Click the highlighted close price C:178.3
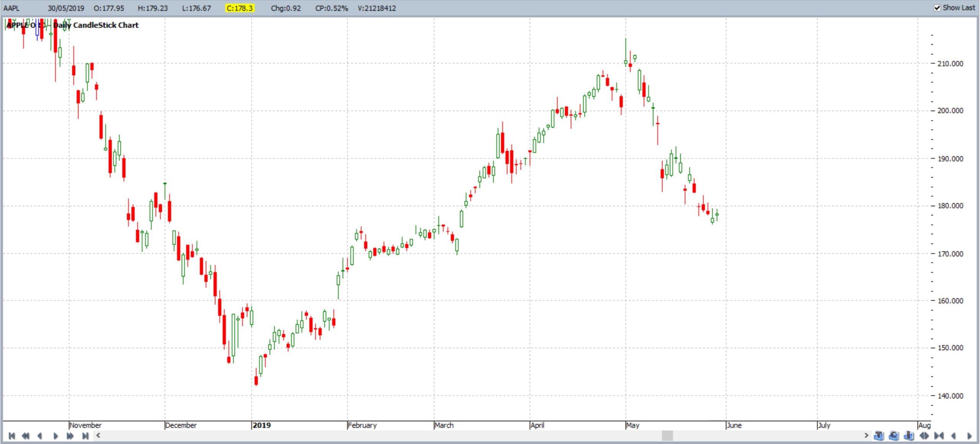Viewport: 980px width, 444px height. pos(240,8)
